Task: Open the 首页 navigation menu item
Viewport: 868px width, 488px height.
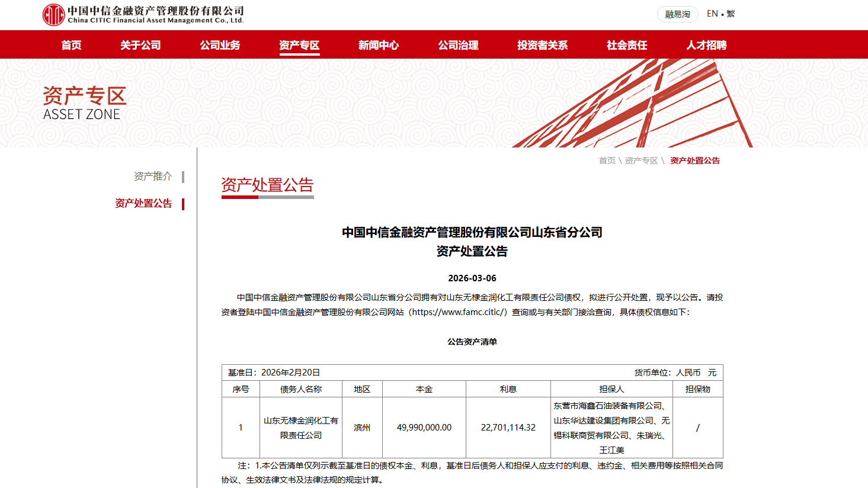Action: pos(71,45)
